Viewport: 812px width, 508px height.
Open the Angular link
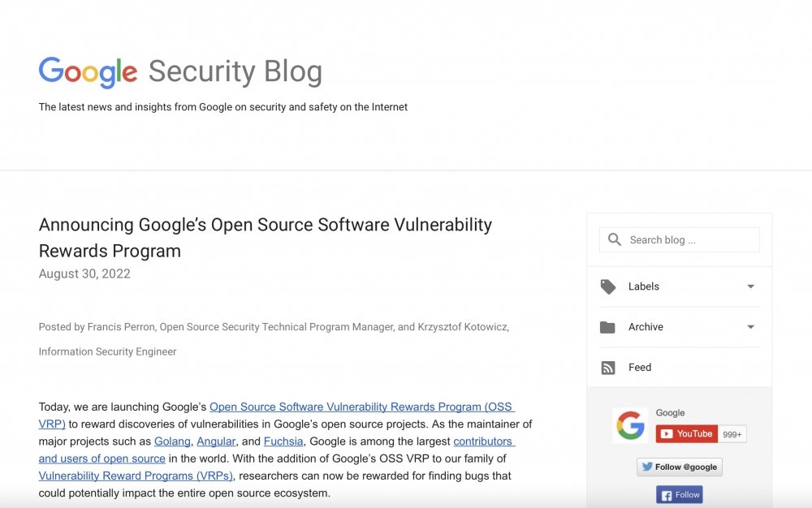[216, 441]
